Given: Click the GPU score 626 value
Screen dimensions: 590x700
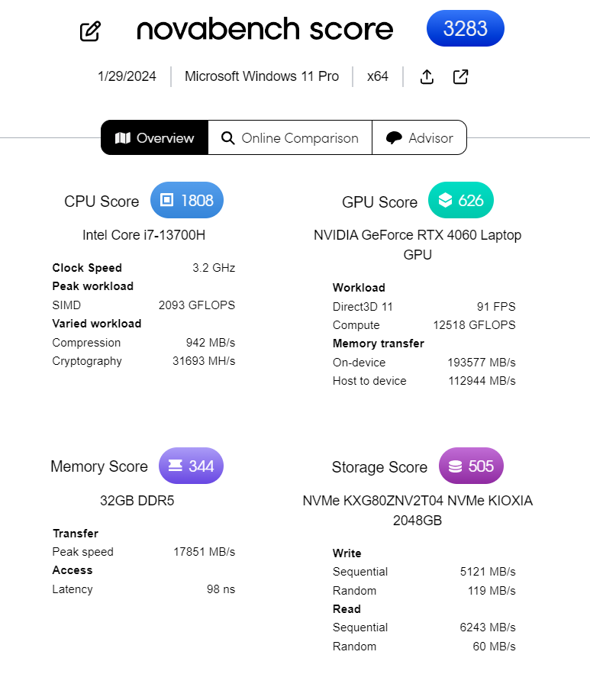Looking at the screenshot, I should tap(471, 200).
